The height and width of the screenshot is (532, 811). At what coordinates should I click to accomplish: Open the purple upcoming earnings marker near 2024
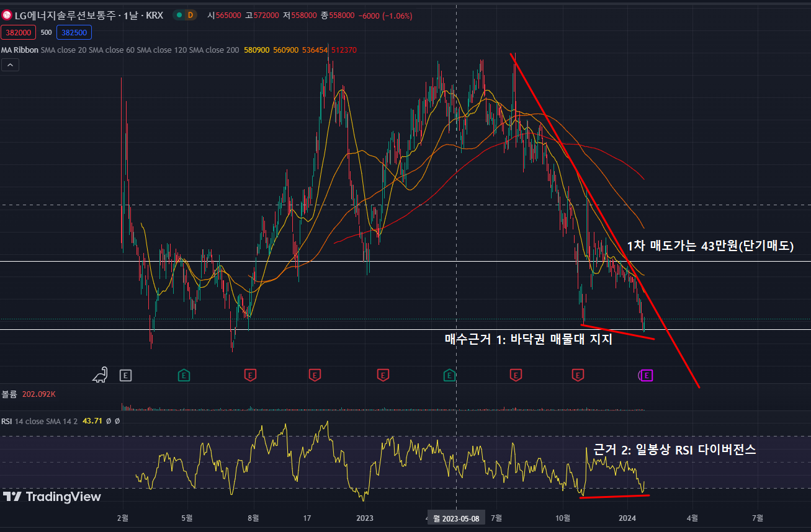[647, 375]
